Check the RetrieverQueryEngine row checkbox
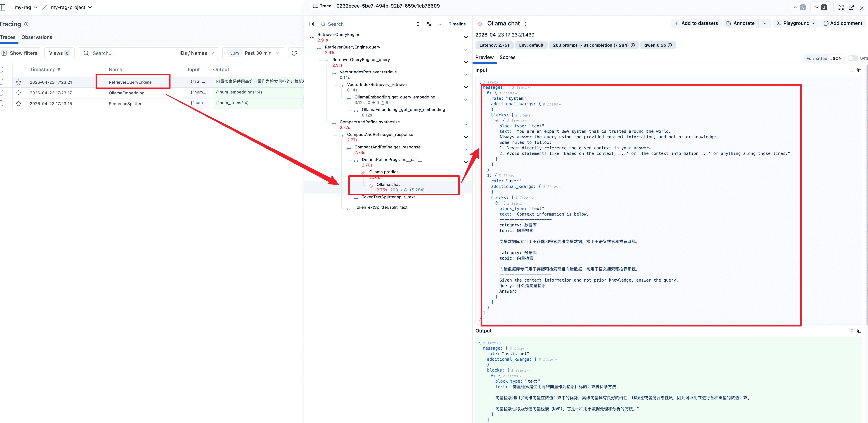This screenshot has width=868, height=423. coord(1,82)
